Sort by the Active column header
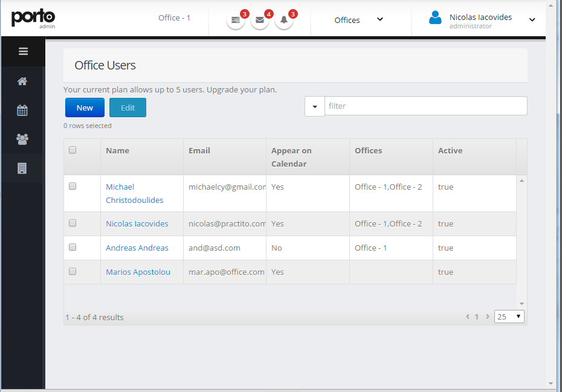Image resolution: width=562 pixels, height=392 pixels. pyautogui.click(x=450, y=150)
